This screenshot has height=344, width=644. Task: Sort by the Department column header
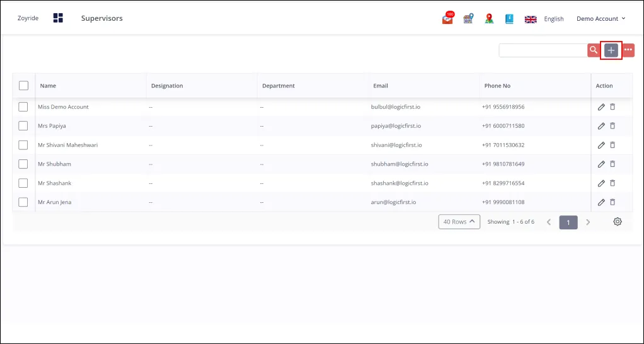279,86
